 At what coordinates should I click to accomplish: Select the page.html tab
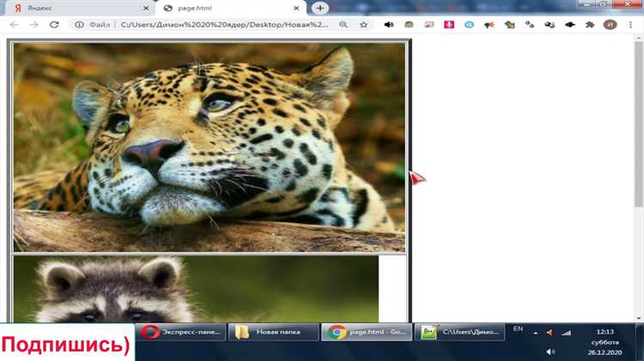click(x=230, y=9)
